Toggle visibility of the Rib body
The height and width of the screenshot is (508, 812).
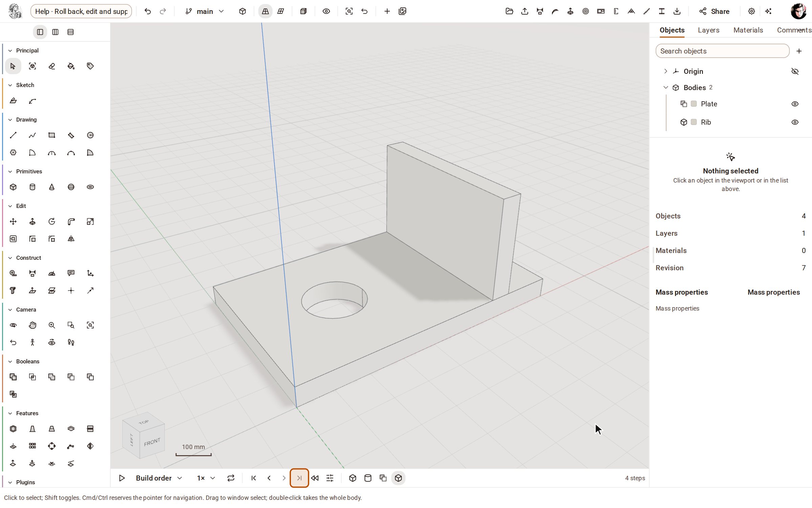click(795, 122)
